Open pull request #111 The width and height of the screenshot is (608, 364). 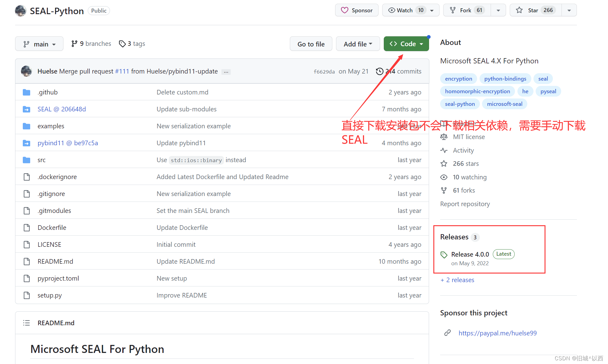click(x=122, y=71)
